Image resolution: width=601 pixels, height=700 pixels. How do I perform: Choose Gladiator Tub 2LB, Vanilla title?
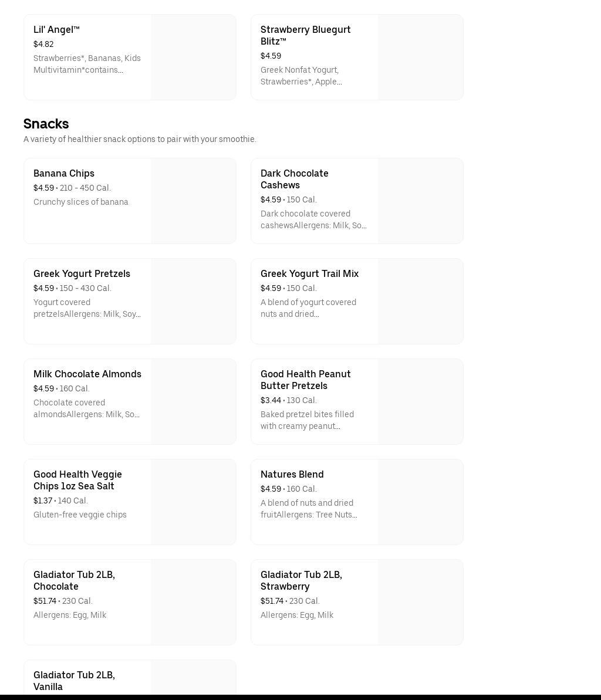(74, 681)
